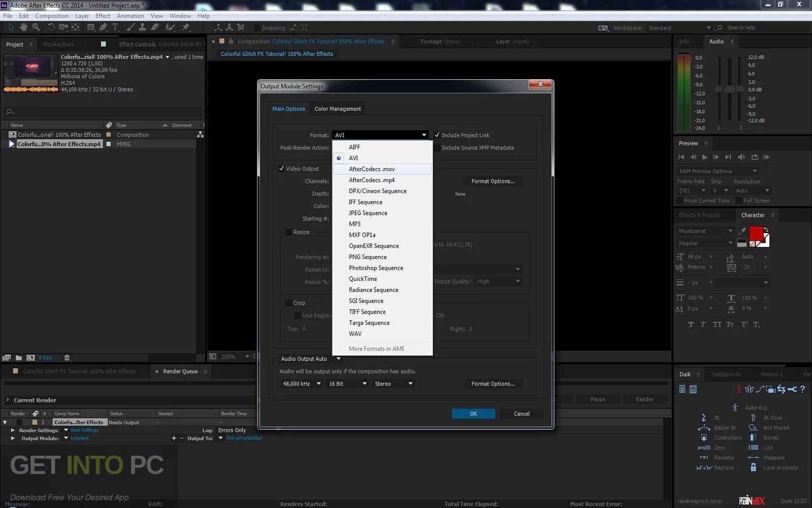Open RAM Preview Options dropdown

[x=718, y=171]
